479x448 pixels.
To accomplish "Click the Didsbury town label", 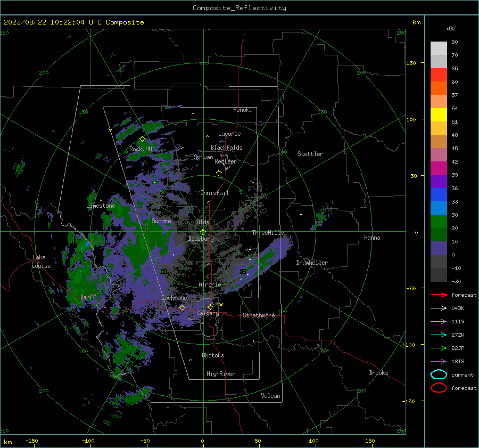I will 201,239.
